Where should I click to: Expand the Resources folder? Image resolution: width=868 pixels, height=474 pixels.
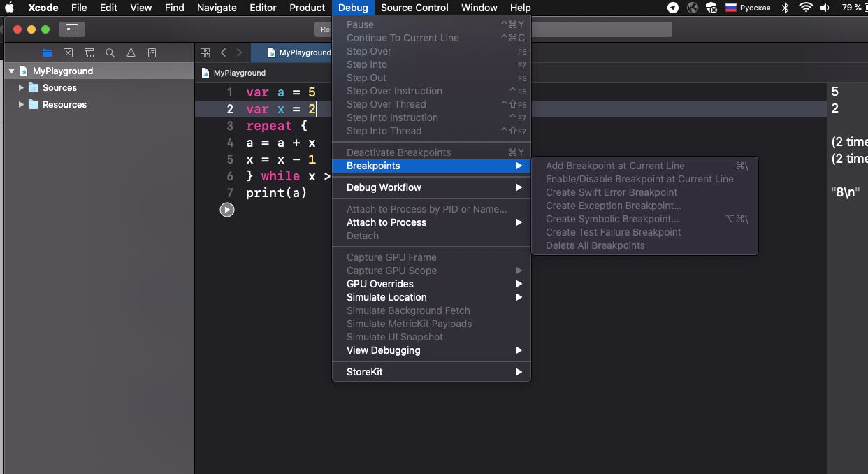pyautogui.click(x=21, y=104)
